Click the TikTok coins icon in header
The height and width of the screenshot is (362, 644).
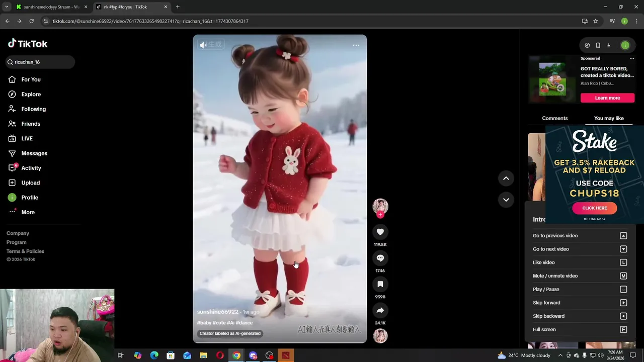pyautogui.click(x=587, y=45)
